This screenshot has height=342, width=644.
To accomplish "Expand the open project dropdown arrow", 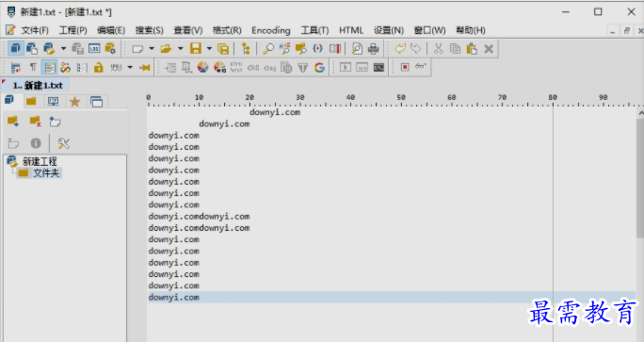I will coord(63,48).
